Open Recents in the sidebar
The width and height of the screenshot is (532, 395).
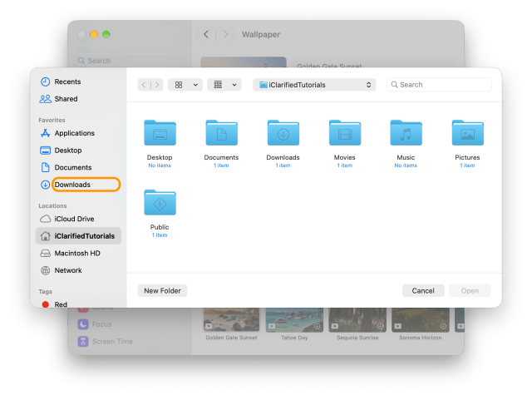click(x=61, y=81)
